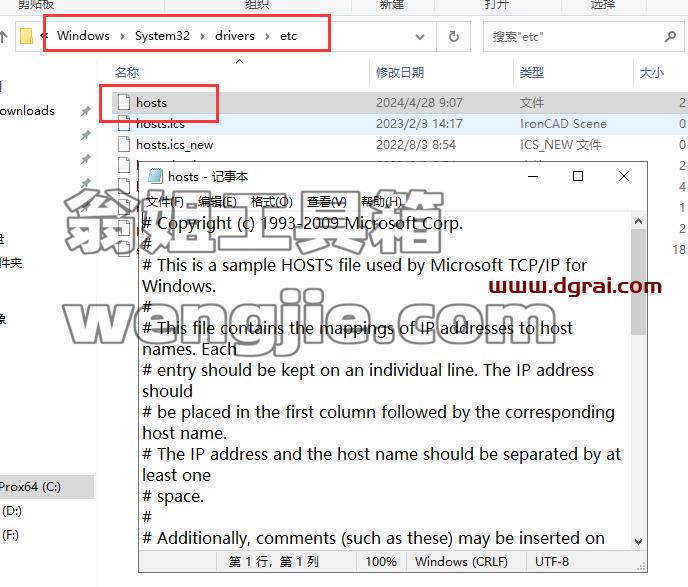Image resolution: width=688 pixels, height=587 pixels.
Task: Open the address bar history dropdown
Action: pos(420,37)
